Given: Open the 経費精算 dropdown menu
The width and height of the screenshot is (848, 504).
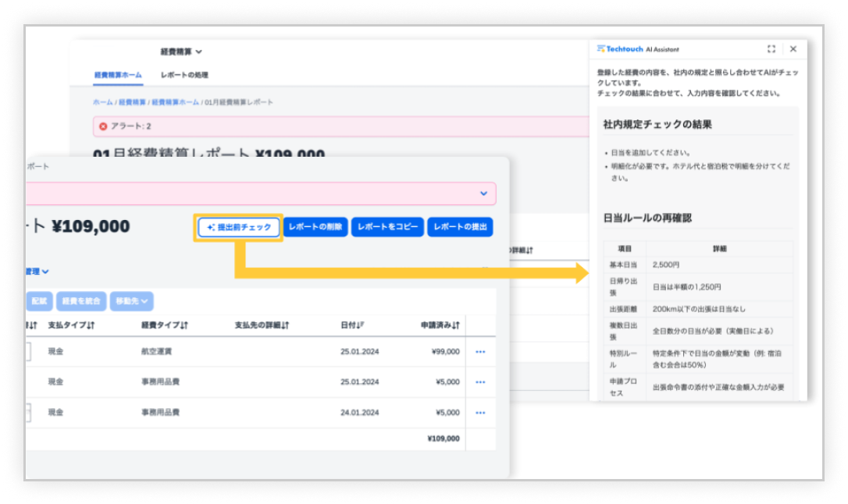Looking at the screenshot, I should pos(181,51).
